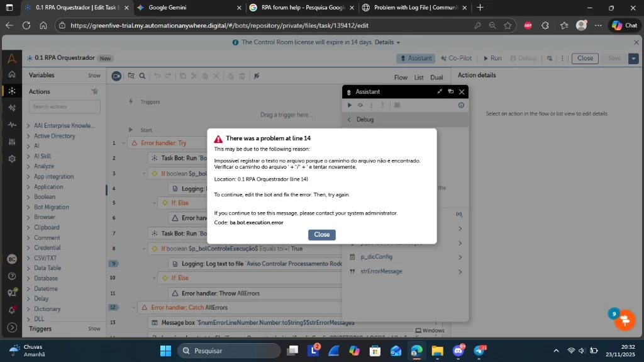Switch to Dual view
The width and height of the screenshot is (644, 362).
436,77
